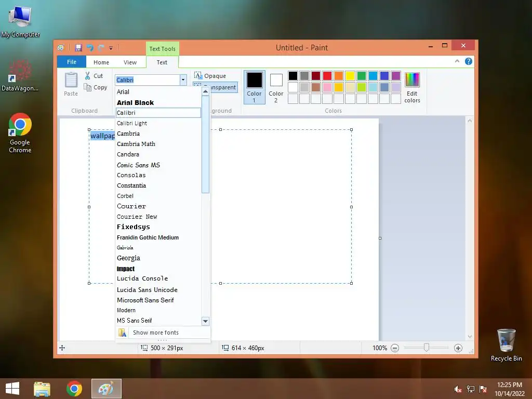532x399 pixels.
Task: Select the Google Chrome desktop shortcut
Action: (x=20, y=133)
